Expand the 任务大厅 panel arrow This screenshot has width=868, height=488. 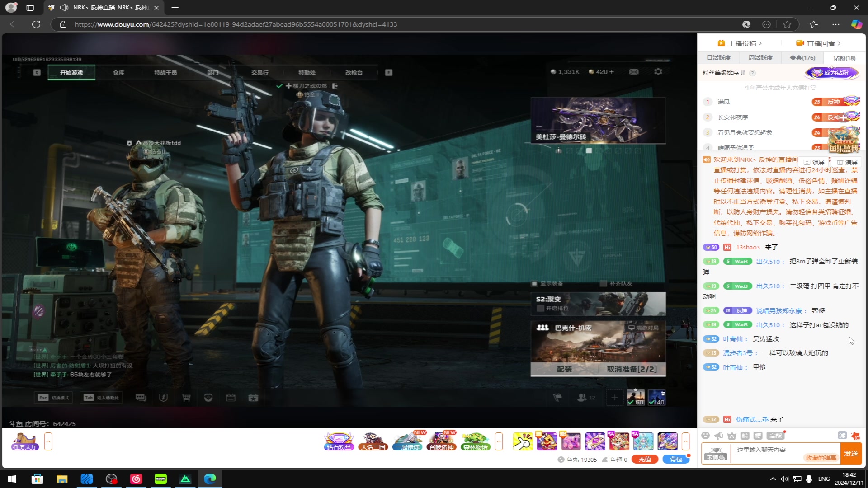click(48, 441)
